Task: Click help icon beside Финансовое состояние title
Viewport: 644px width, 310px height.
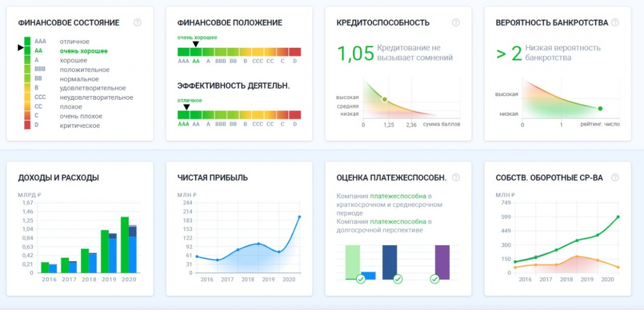Action: pyautogui.click(x=137, y=22)
